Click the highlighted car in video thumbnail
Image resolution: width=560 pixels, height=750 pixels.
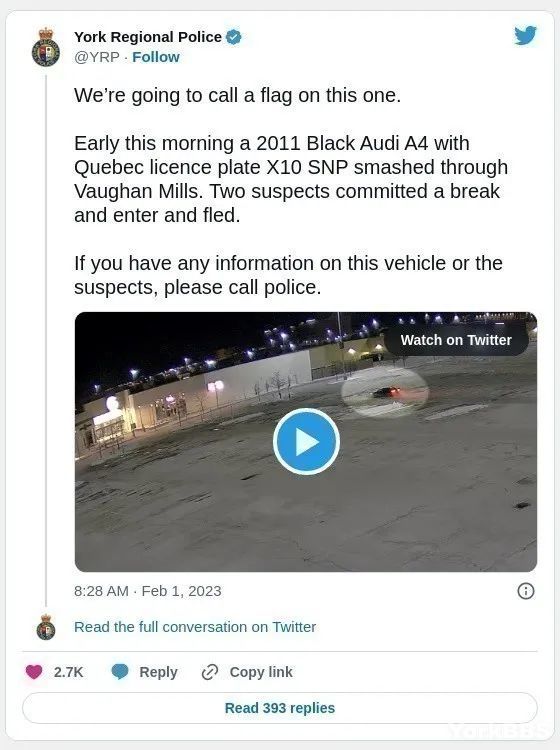pos(387,392)
